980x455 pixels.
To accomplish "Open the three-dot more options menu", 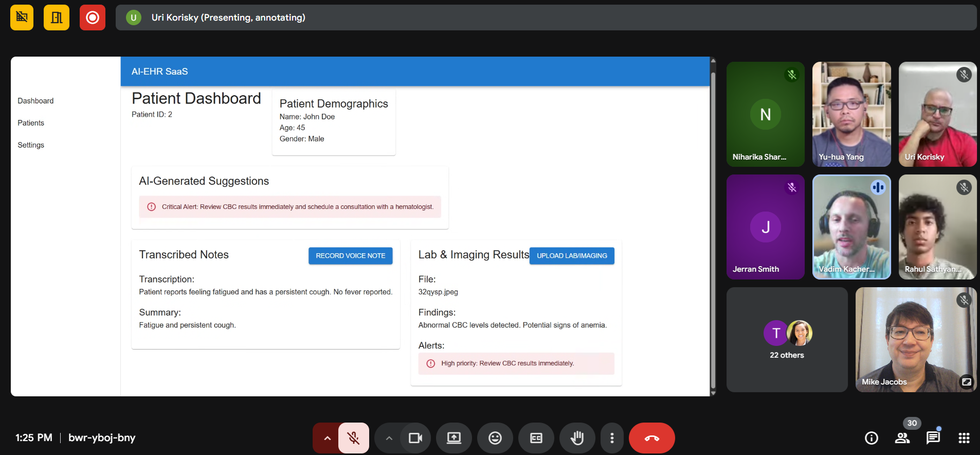I will (x=612, y=438).
